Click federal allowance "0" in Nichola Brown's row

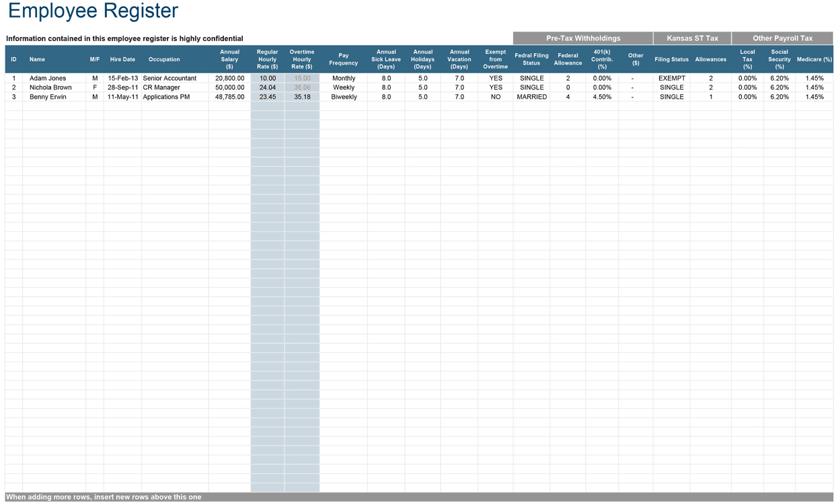point(568,87)
